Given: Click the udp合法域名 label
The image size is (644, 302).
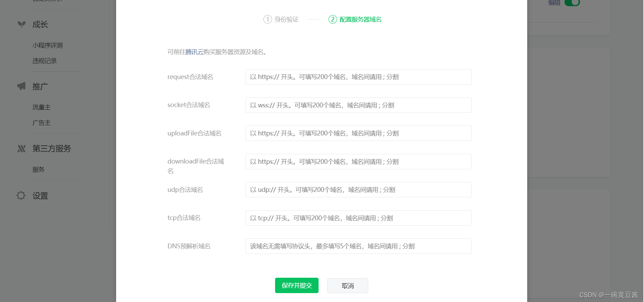Looking at the screenshot, I should tap(185, 190).
